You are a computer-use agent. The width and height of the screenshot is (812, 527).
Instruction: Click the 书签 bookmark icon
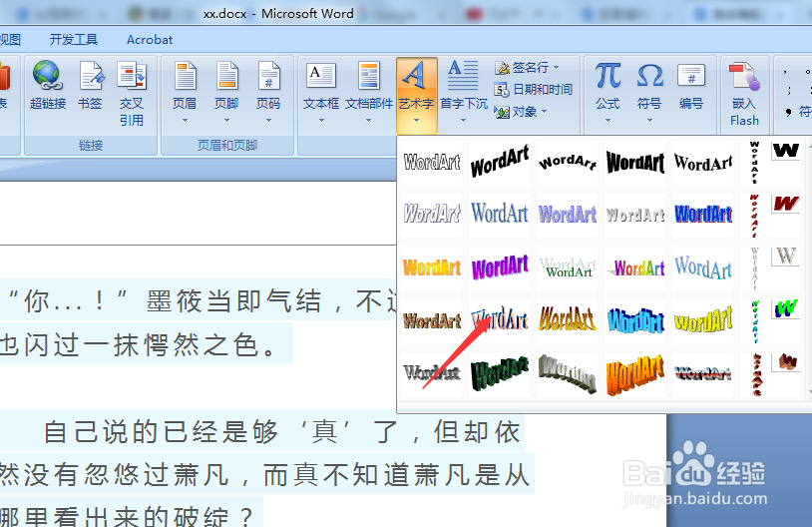pyautogui.click(x=91, y=85)
